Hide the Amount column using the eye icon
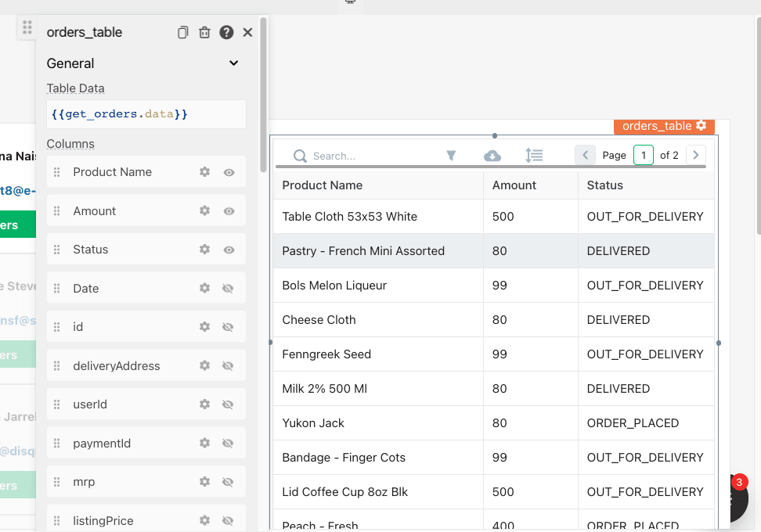The image size is (761, 532). [x=229, y=211]
